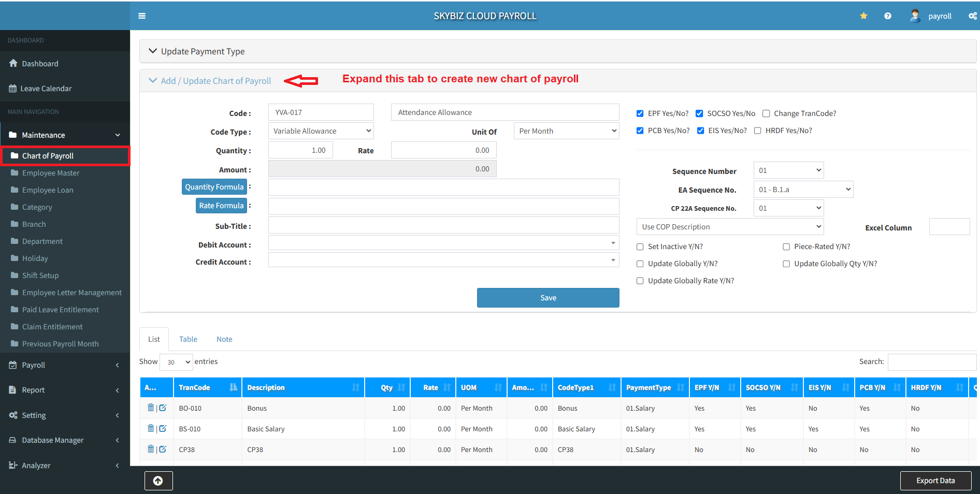Switch to the Table tab

[188, 339]
